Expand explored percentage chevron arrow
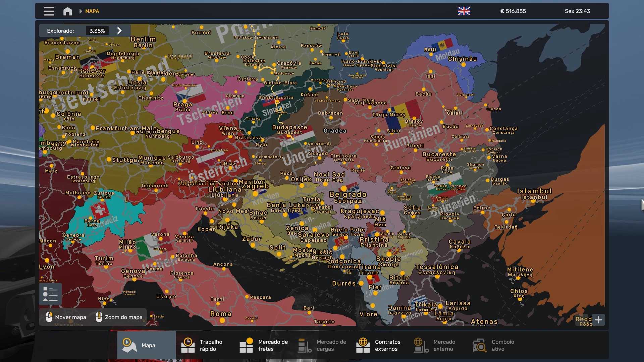This screenshot has width=644, height=362. [x=119, y=31]
